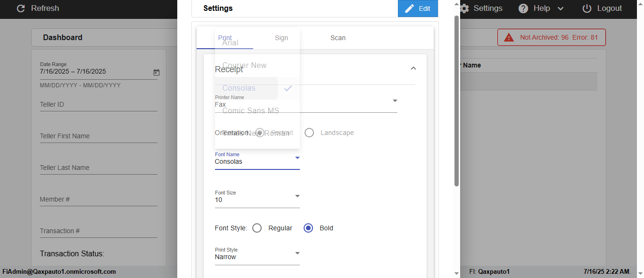The width and height of the screenshot is (644, 278).
Task: Switch to the Scan tab
Action: 338,38
